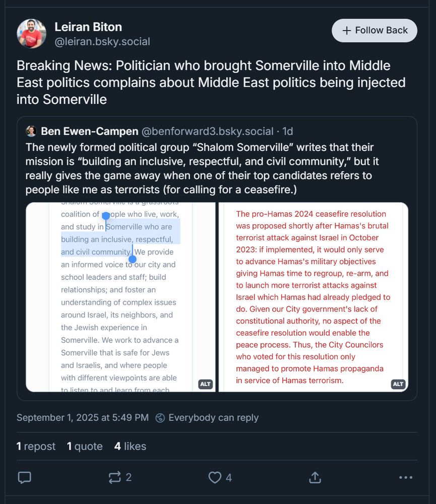The width and height of the screenshot is (436, 504).
Task: Click the plus icon inside Follow Back
Action: pos(346,30)
